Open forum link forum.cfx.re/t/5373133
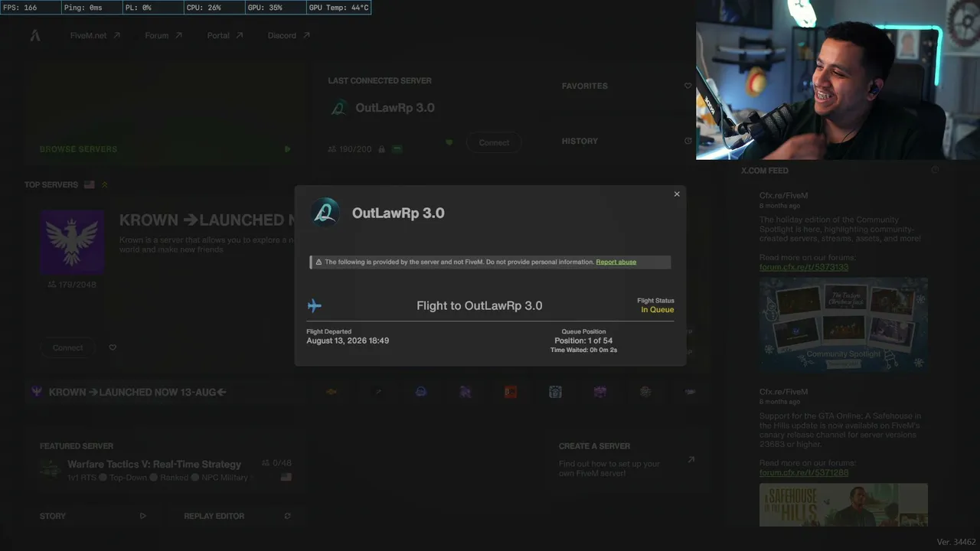 804,267
